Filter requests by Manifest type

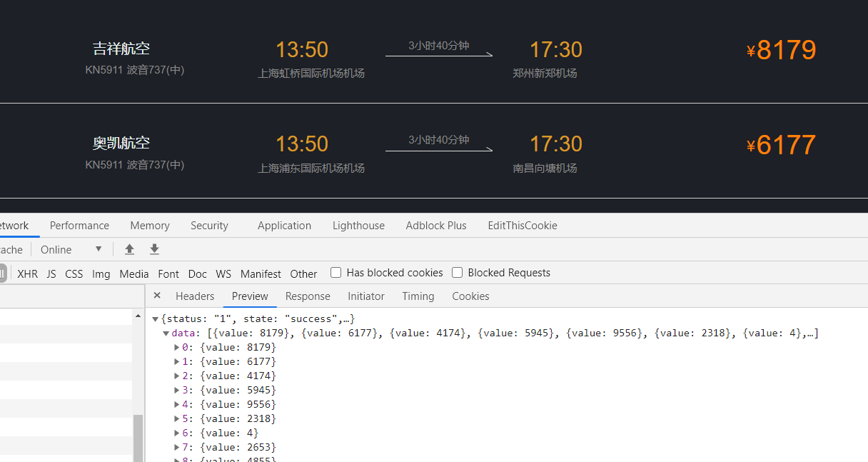coord(261,273)
